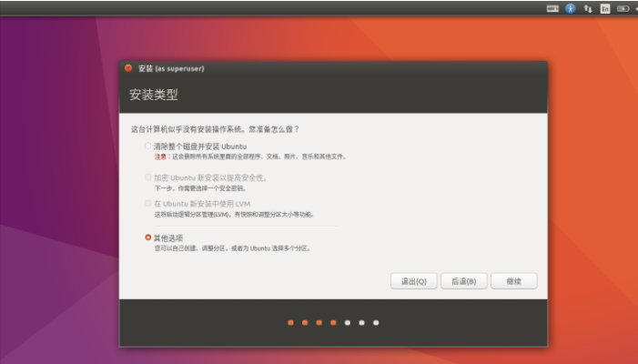638x364 pixels.
Task: Open the network connections indicator
Action: coord(588,8)
